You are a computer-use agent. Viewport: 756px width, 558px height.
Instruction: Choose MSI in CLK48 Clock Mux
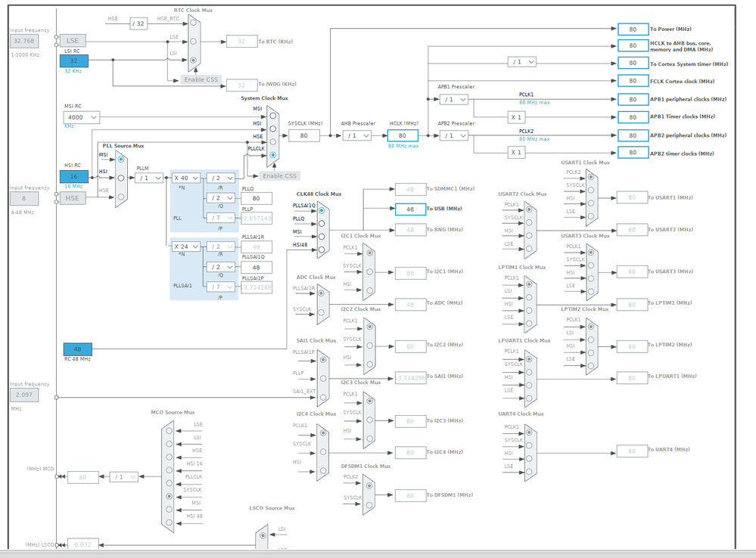click(322, 237)
